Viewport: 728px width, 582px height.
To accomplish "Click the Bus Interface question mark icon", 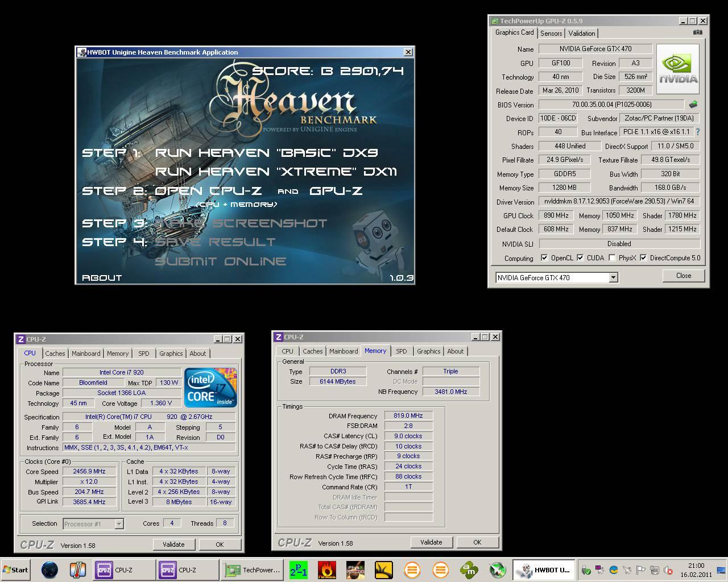I will [698, 132].
